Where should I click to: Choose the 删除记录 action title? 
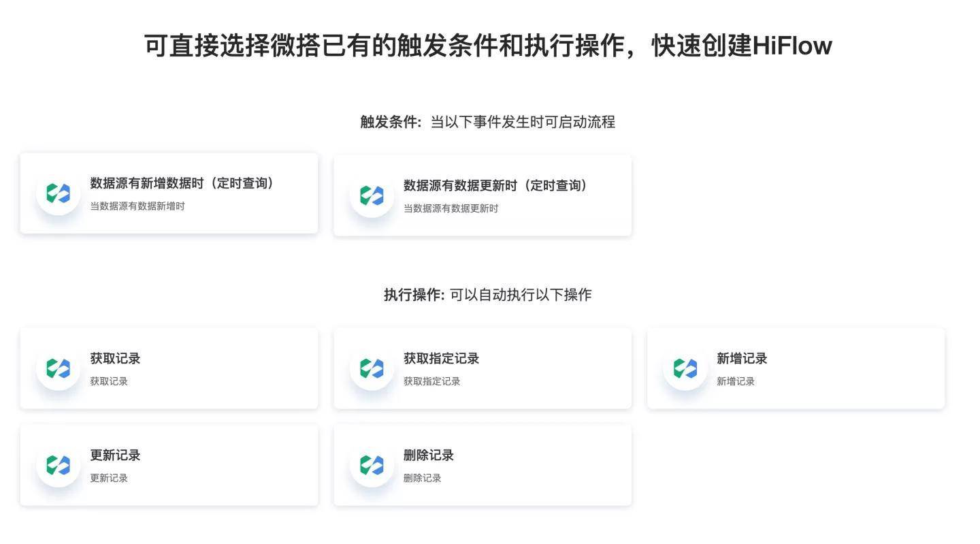(429, 455)
